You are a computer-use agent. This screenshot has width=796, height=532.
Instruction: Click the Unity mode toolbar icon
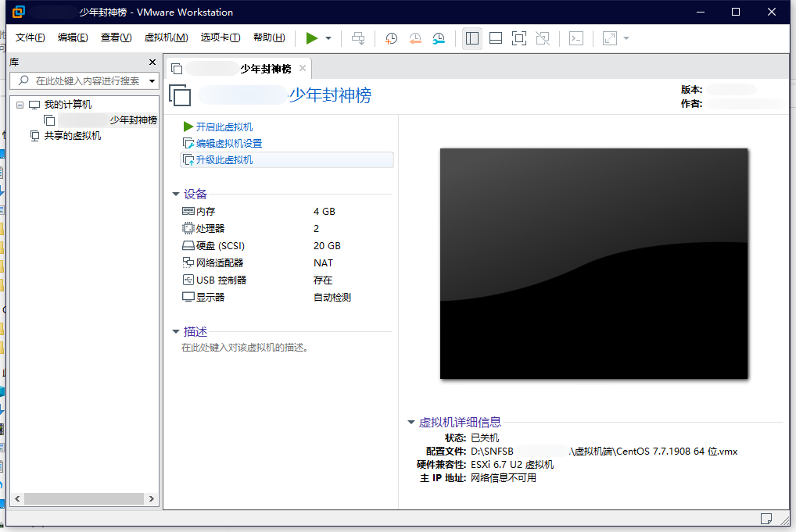[x=543, y=38]
